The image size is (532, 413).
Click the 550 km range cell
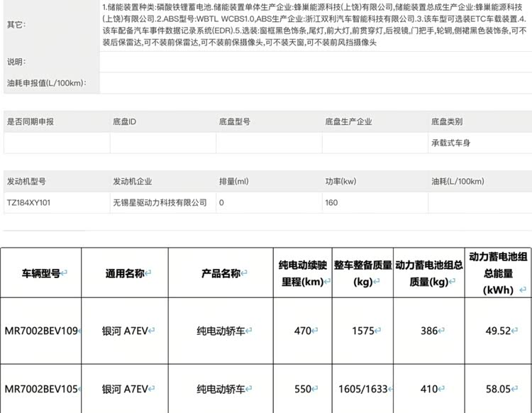tap(303, 389)
